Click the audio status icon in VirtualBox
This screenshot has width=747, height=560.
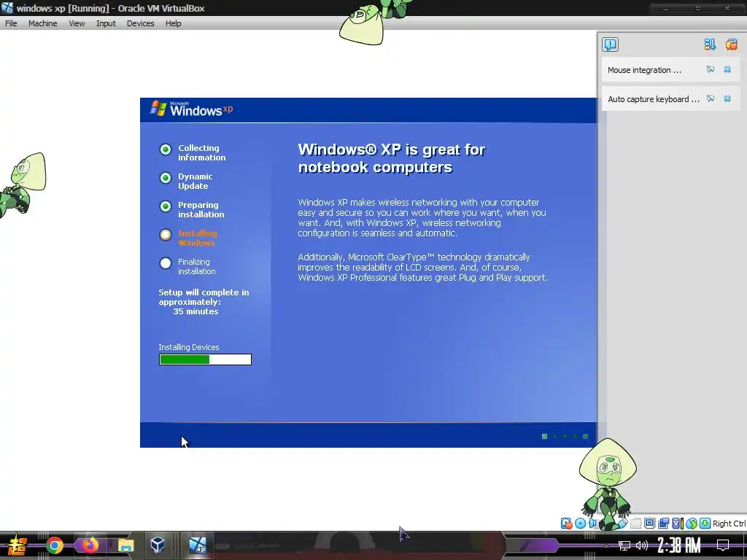click(x=592, y=524)
